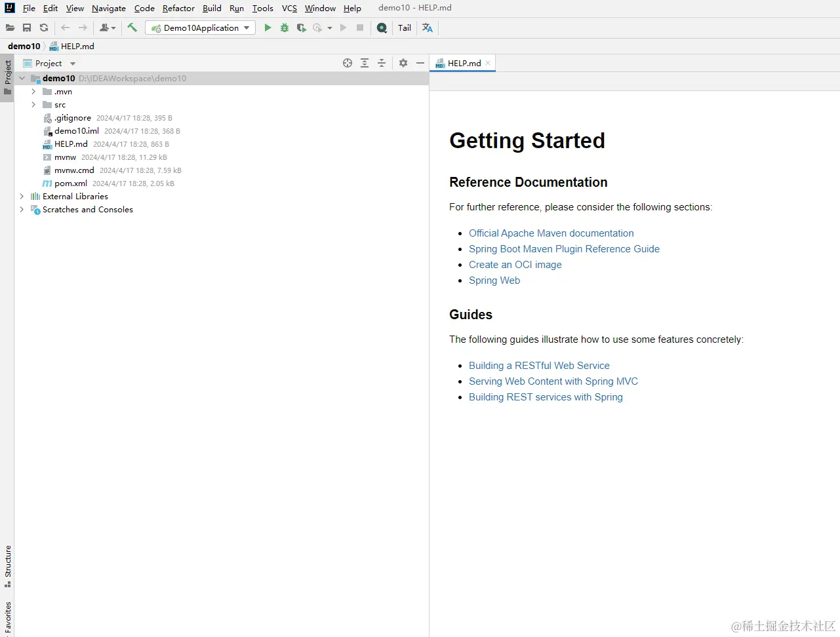Click the Build project hammer icon
Image resolution: width=840 pixels, height=637 pixels.
[x=132, y=28]
